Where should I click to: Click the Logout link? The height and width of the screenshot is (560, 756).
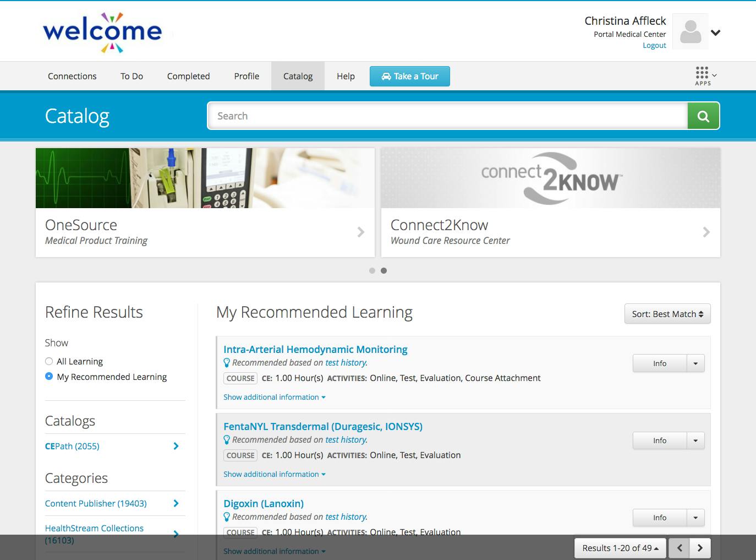[x=654, y=45]
